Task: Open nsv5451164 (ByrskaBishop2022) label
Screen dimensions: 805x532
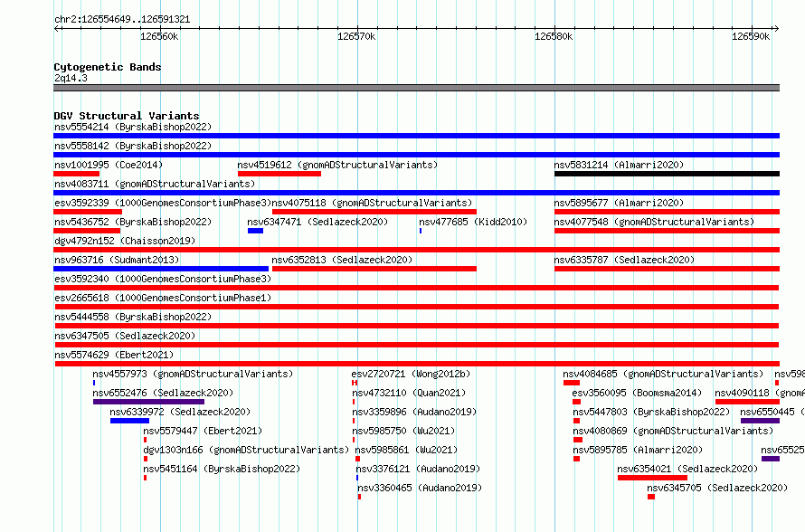Action: pyautogui.click(x=222, y=469)
